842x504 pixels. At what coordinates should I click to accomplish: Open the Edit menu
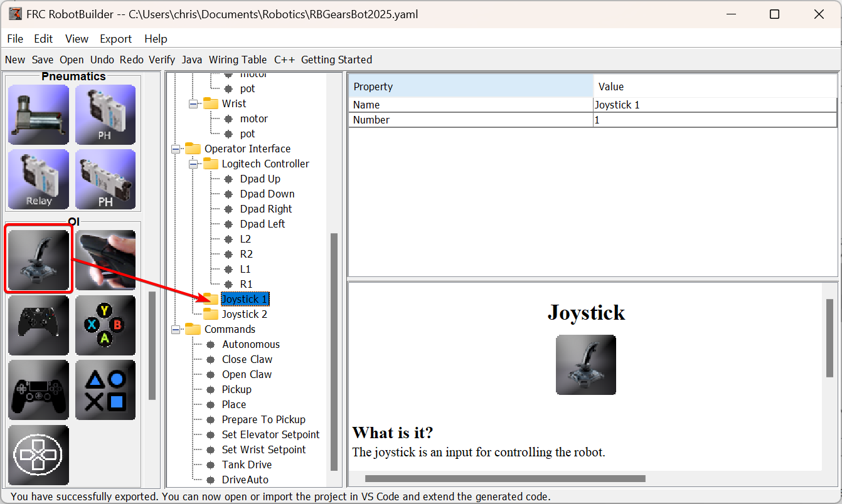point(43,39)
